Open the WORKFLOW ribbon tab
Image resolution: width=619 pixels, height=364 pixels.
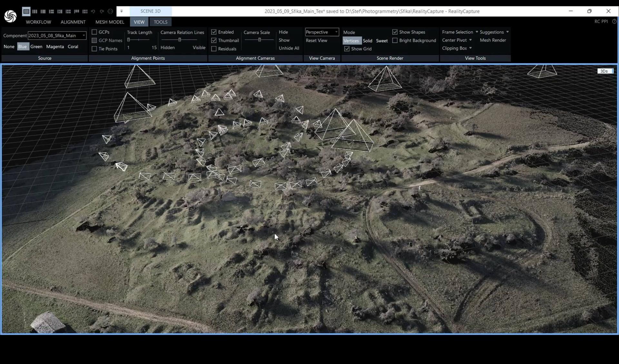38,22
